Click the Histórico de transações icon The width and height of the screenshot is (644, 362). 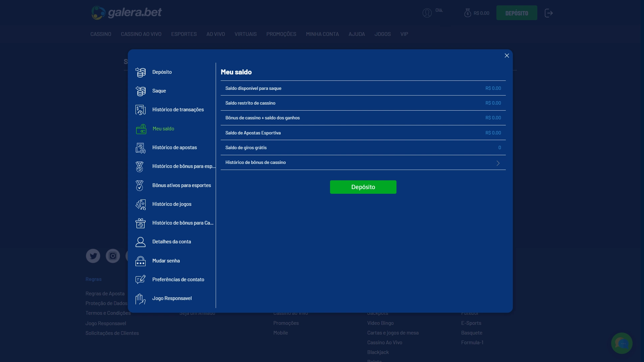pyautogui.click(x=141, y=110)
